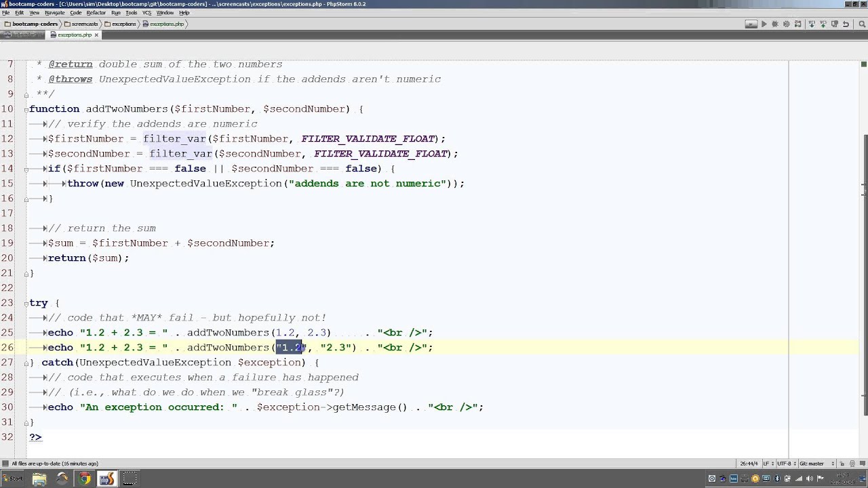Close the exceptions.php editor tab

96,35
